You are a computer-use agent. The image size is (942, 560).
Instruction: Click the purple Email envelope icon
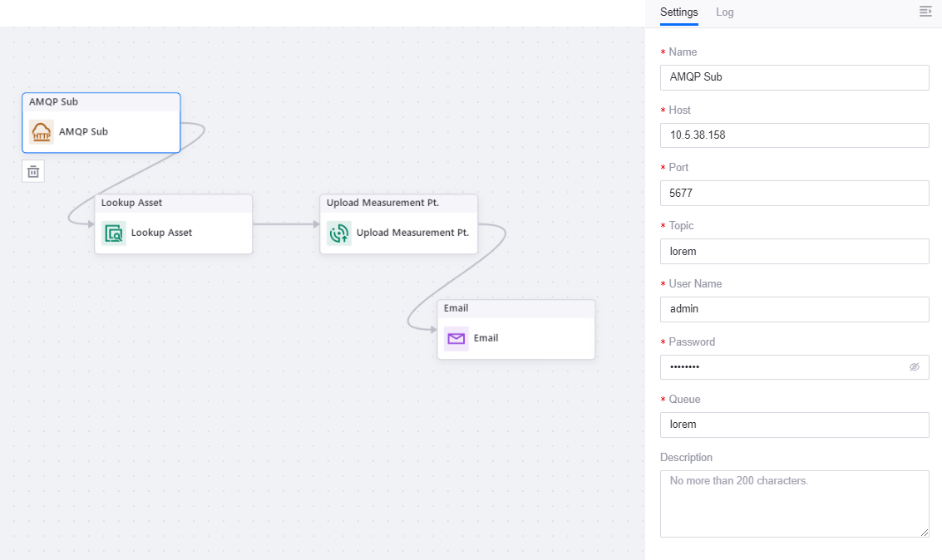[456, 338]
